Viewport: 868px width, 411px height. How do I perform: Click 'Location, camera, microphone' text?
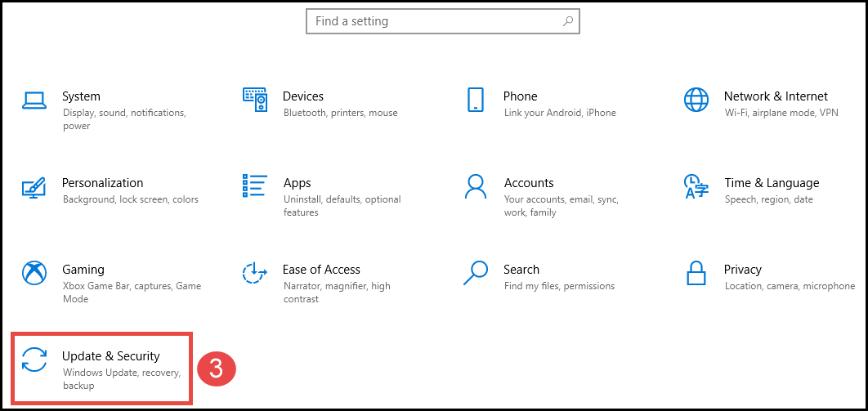point(790,286)
